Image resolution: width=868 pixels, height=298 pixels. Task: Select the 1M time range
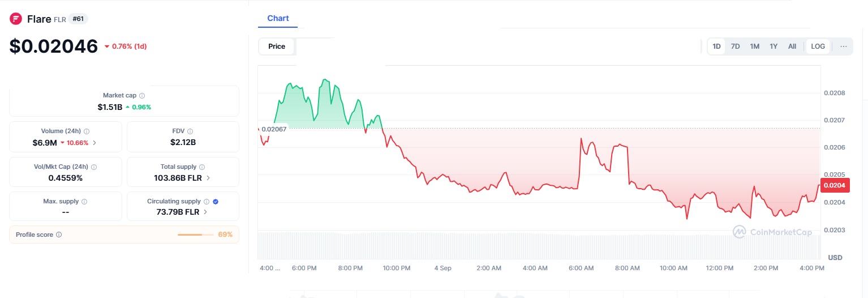click(755, 46)
